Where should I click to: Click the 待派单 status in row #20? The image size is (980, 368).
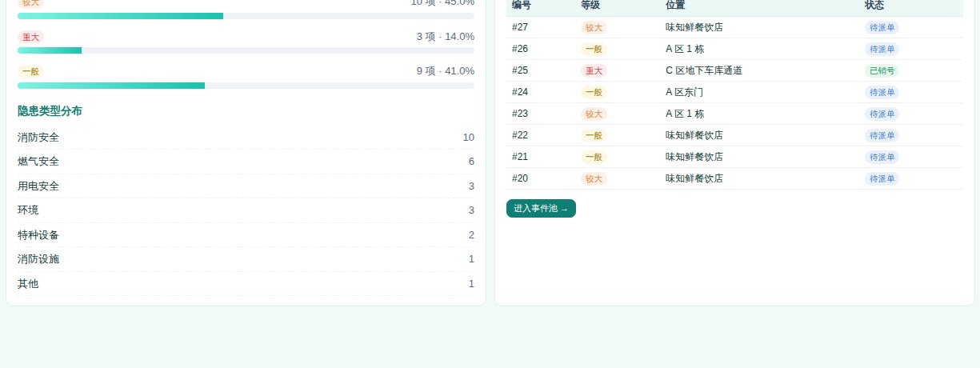click(882, 178)
